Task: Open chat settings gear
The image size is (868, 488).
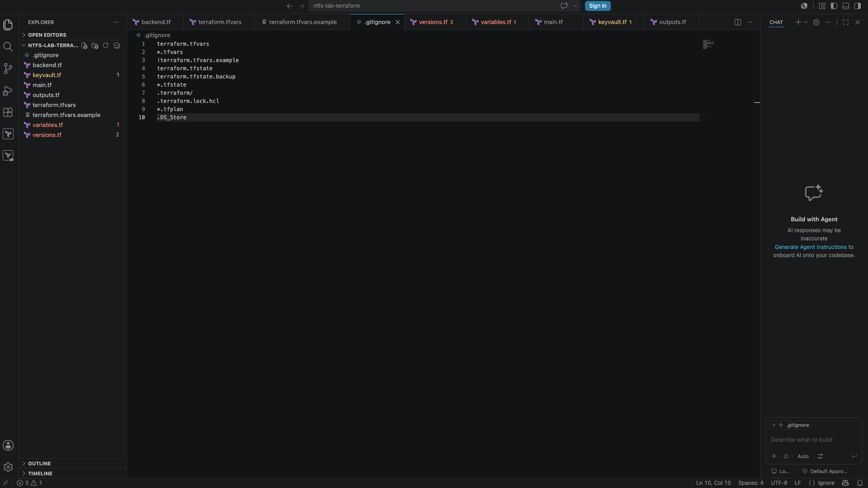Action: (x=816, y=22)
